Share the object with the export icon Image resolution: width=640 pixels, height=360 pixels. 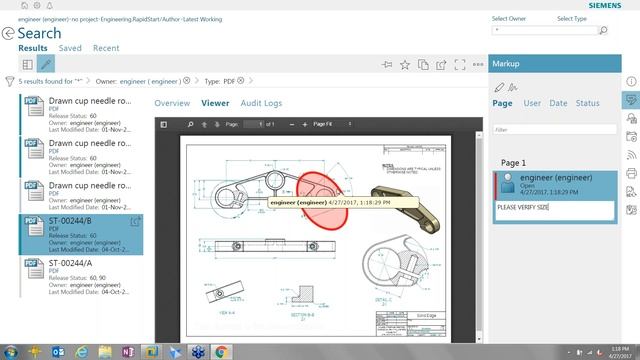(441, 64)
